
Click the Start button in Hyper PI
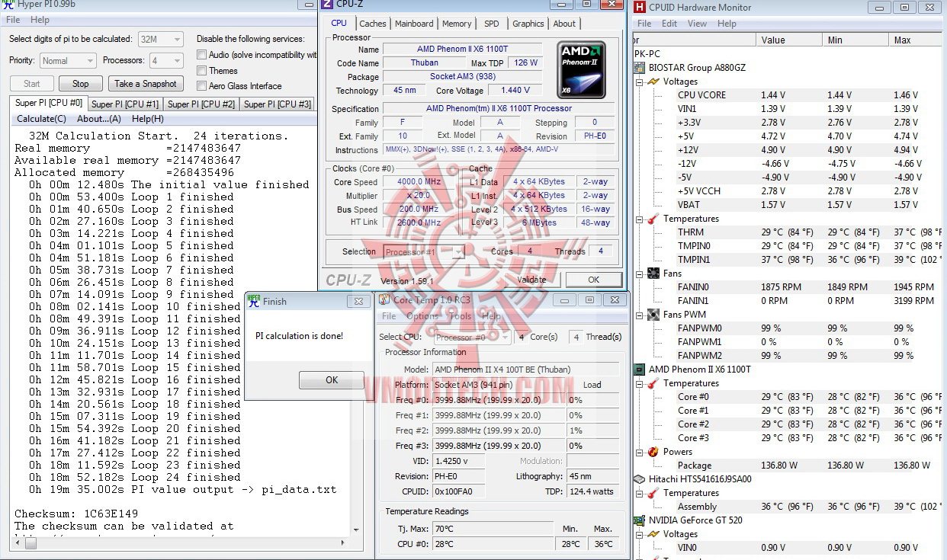[x=32, y=84]
